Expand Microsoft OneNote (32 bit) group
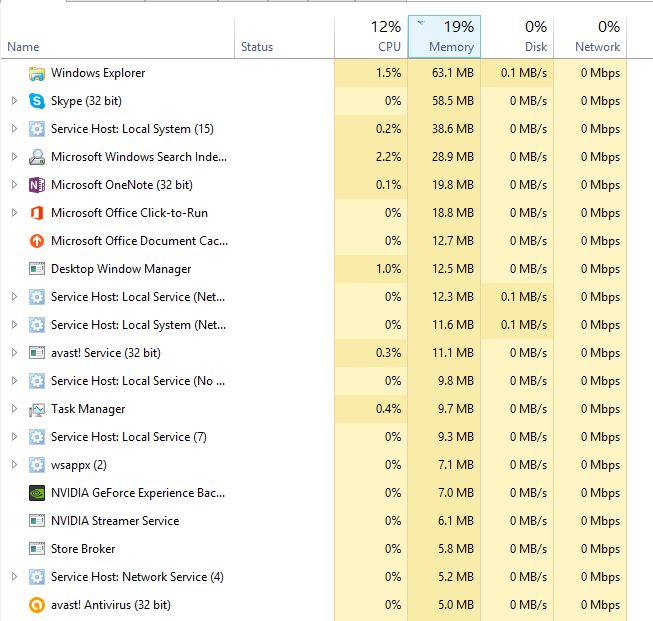The image size is (653, 621). [14, 185]
